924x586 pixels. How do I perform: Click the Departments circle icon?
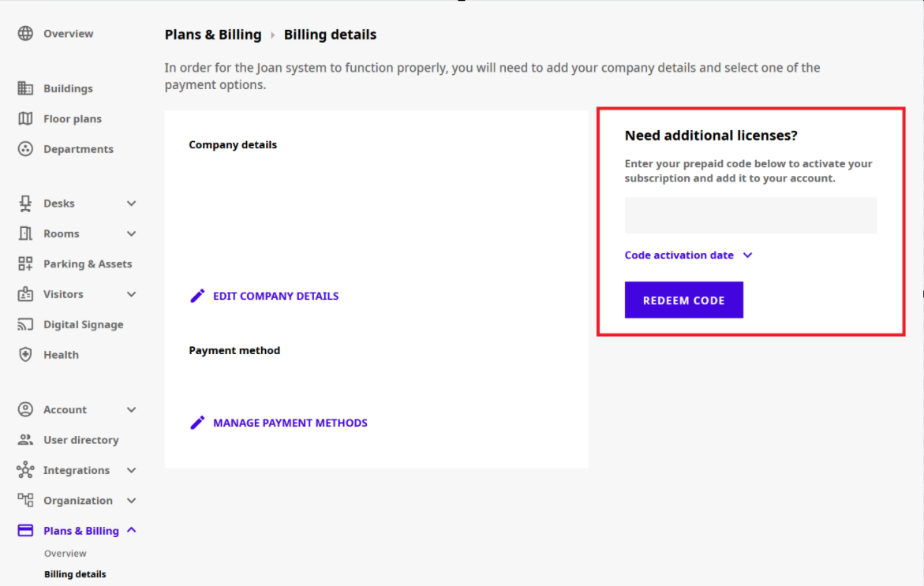coord(25,149)
